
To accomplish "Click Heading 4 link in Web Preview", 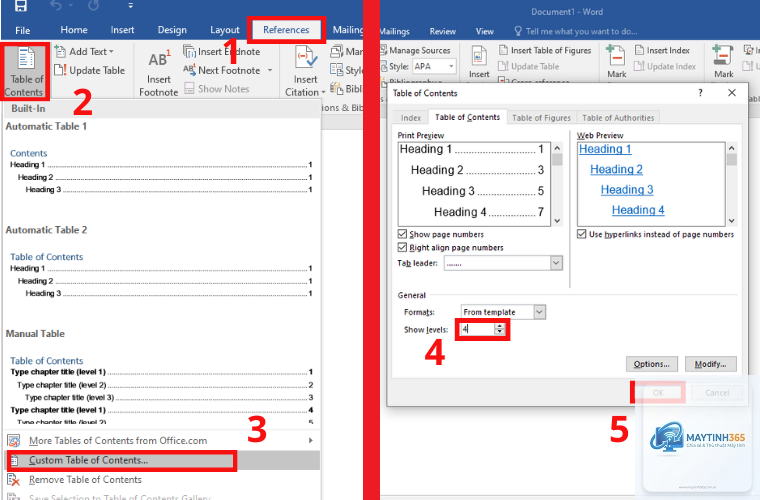I will pyautogui.click(x=638, y=210).
